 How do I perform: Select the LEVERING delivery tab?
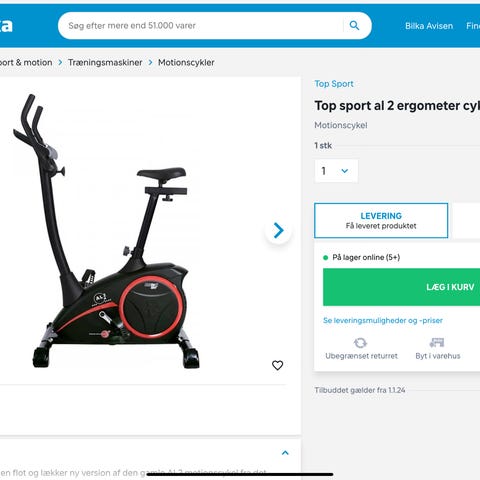pyautogui.click(x=381, y=220)
